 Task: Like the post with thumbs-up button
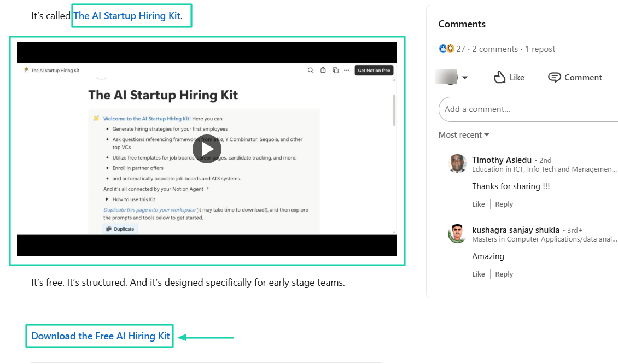pos(509,77)
